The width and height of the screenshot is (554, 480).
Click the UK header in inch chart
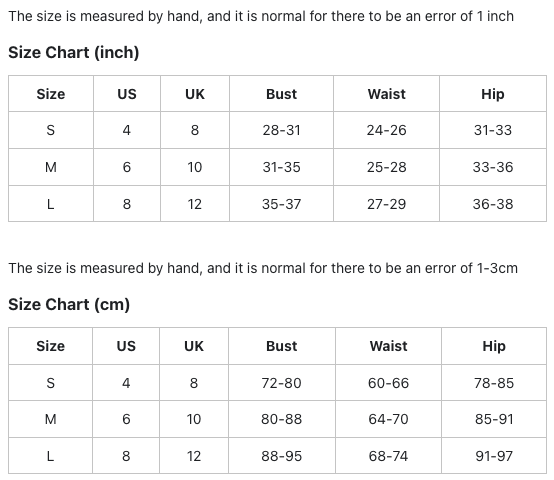click(x=195, y=94)
